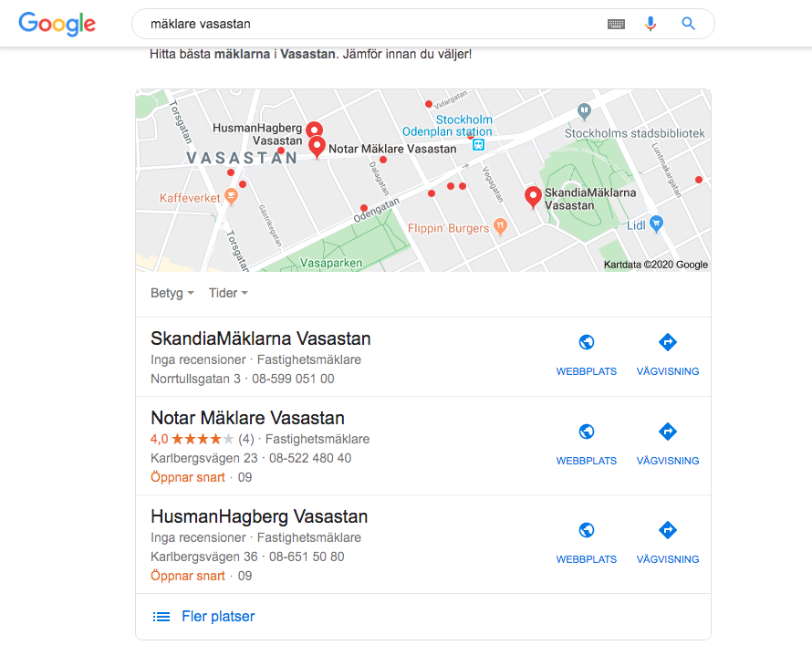
Task: Click phone number 08-522 480 40
Action: [x=310, y=458]
